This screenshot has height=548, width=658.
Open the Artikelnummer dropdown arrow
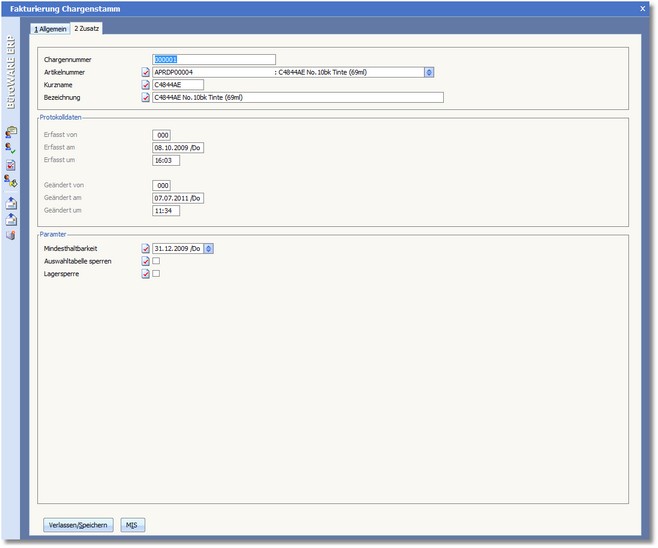point(429,72)
